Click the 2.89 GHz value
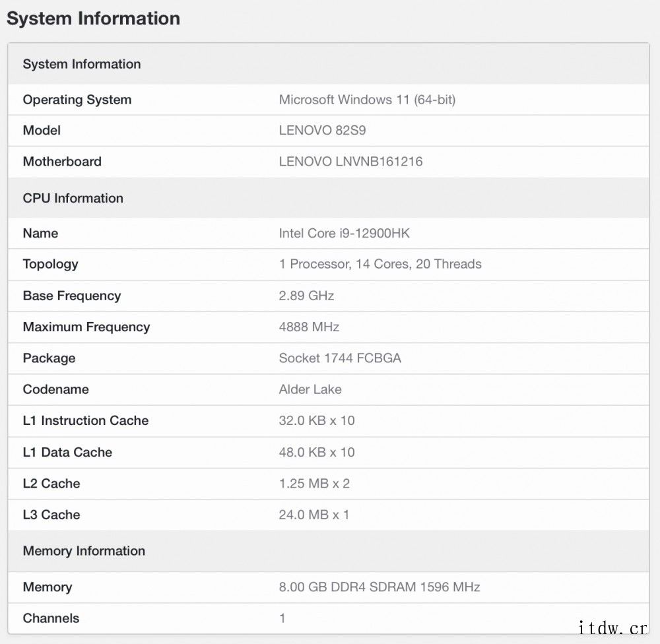This screenshot has width=660, height=644. click(x=306, y=296)
